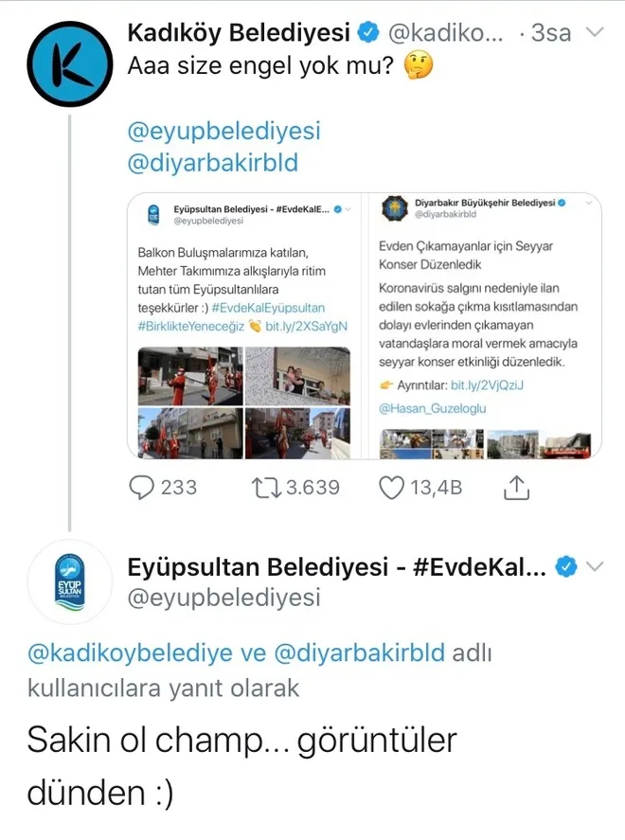Like the tweet with heart icon

point(391,487)
